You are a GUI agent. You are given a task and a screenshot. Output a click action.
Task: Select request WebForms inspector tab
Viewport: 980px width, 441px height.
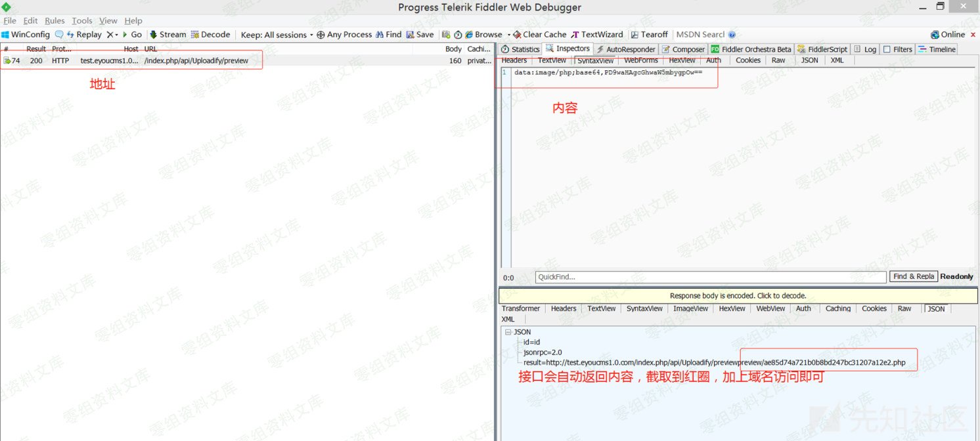[x=641, y=60]
